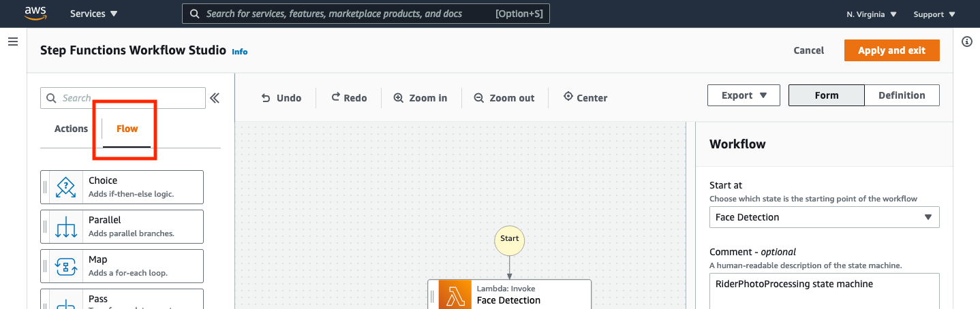Click Apply and exit button

[x=891, y=50]
